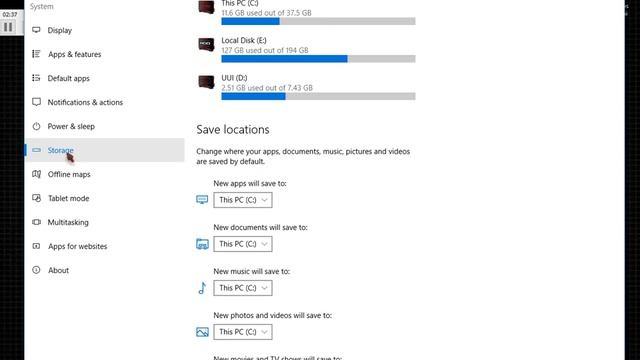640x360 pixels.
Task: Click the Default apps icon
Action: pos(36,78)
